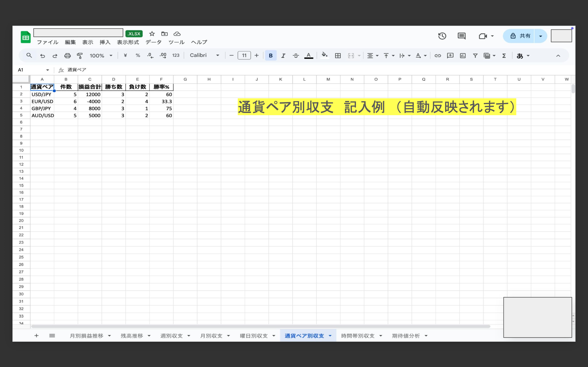Add a new sheet with plus button
The height and width of the screenshot is (367, 588).
tap(37, 336)
